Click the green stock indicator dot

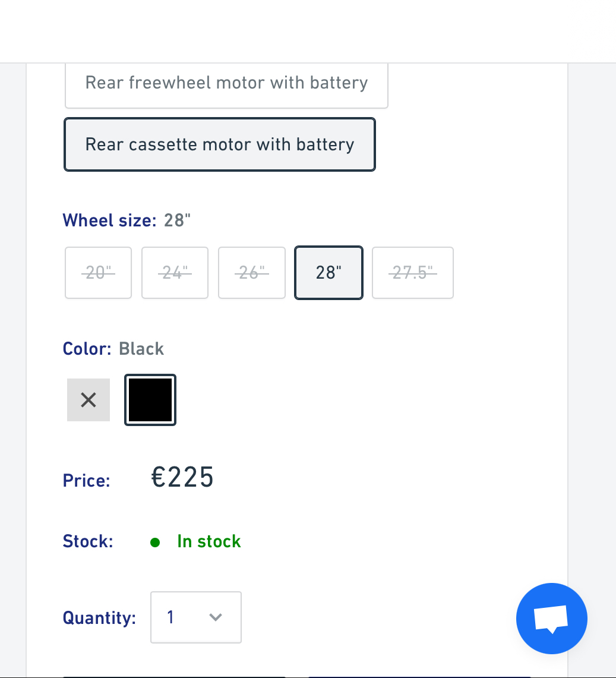[x=155, y=542]
